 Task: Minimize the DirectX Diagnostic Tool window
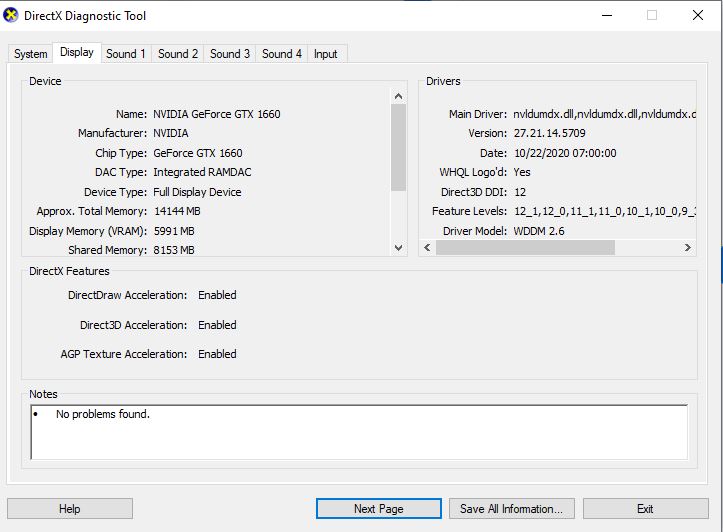tap(607, 15)
